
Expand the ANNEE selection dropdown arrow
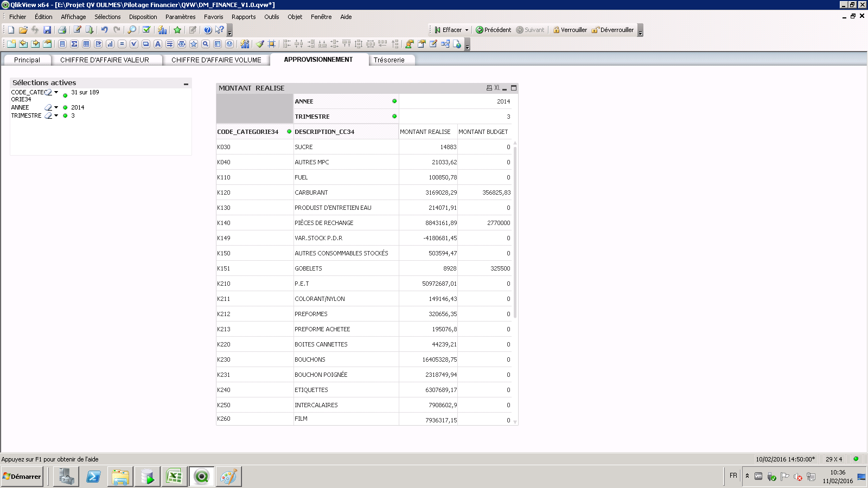(x=56, y=107)
